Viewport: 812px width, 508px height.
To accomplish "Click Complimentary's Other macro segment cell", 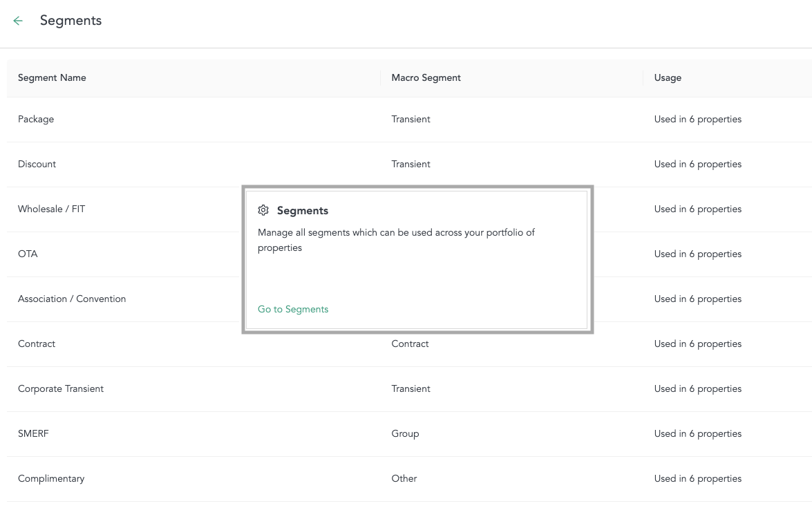I will click(x=404, y=478).
